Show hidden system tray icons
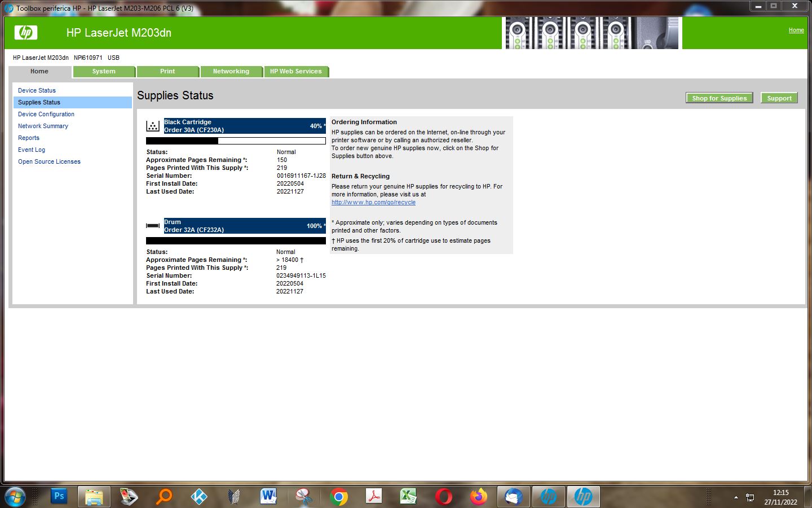The image size is (812, 508). click(x=736, y=497)
